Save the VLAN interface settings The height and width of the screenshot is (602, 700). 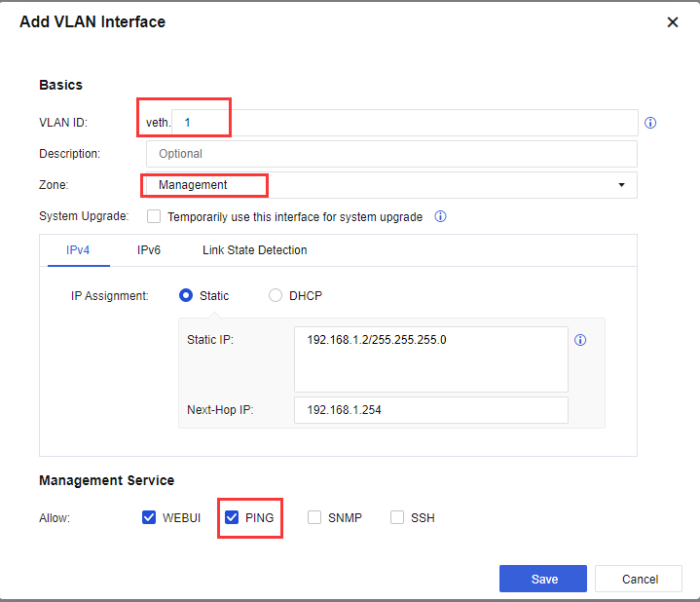[x=543, y=579]
